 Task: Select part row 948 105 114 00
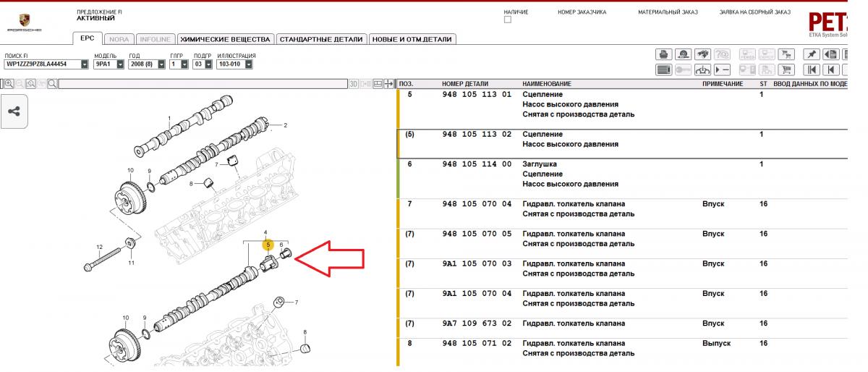coord(476,164)
